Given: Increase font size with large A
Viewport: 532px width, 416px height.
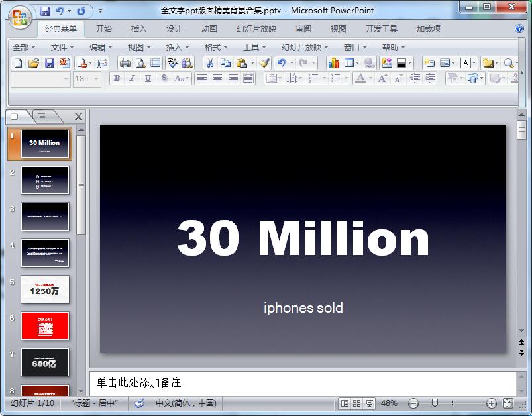Looking at the screenshot, I should (383, 79).
